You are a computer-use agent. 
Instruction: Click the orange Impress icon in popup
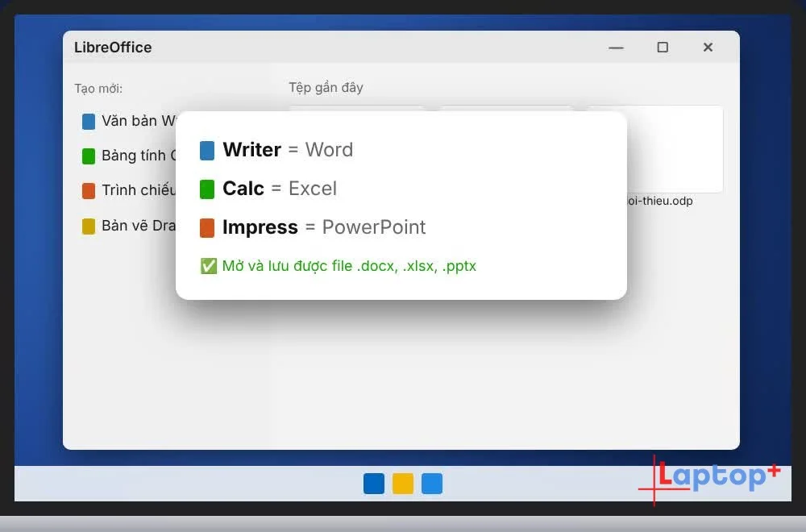(206, 227)
